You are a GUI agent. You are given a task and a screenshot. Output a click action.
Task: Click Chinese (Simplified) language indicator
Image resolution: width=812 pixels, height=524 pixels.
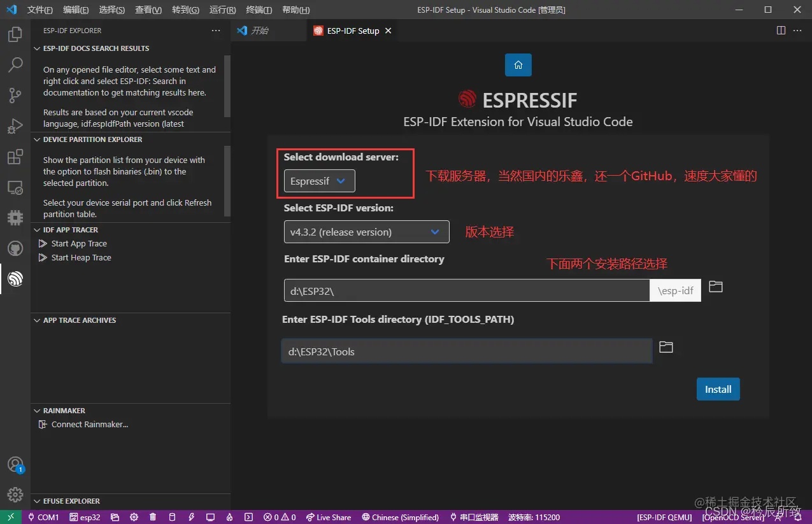(400, 517)
